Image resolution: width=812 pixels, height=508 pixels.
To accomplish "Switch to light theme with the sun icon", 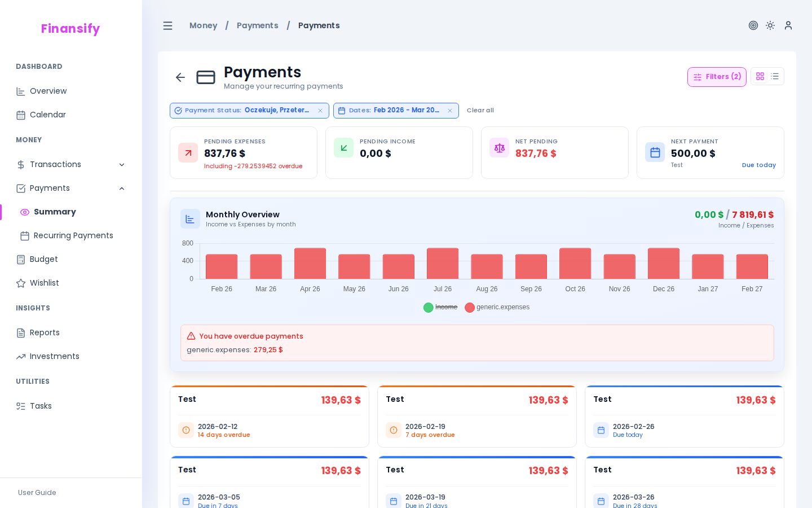I will tap(770, 25).
